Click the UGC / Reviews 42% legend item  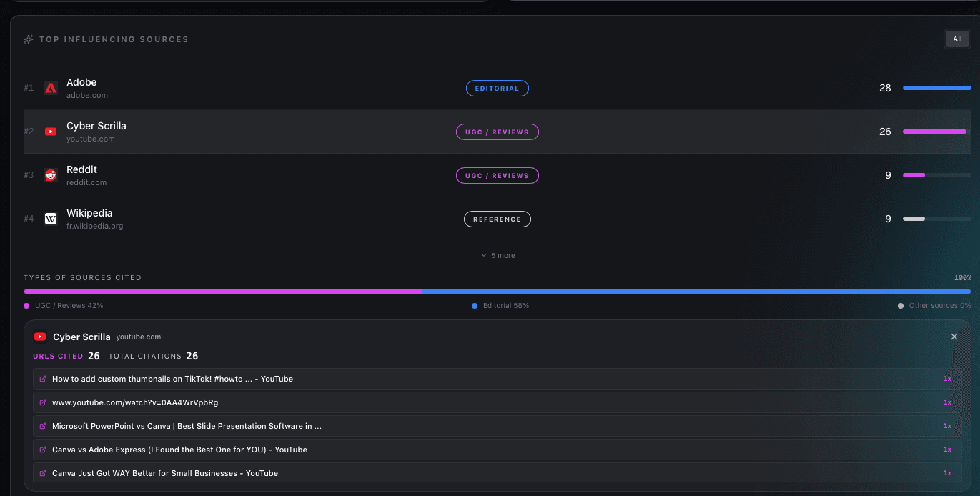click(64, 306)
